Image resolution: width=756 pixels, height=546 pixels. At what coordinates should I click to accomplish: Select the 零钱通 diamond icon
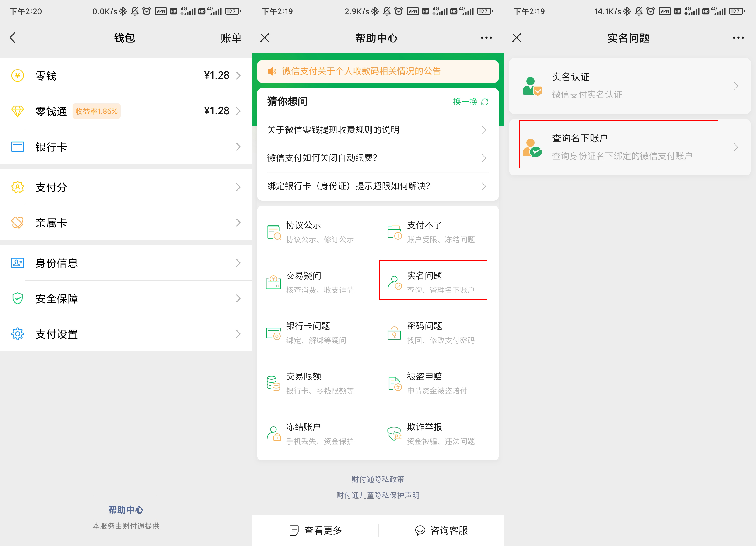coord(17,111)
